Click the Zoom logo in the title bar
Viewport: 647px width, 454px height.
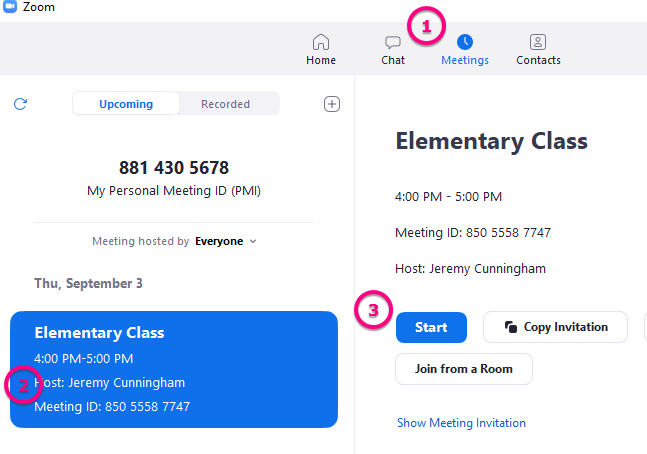pos(10,7)
